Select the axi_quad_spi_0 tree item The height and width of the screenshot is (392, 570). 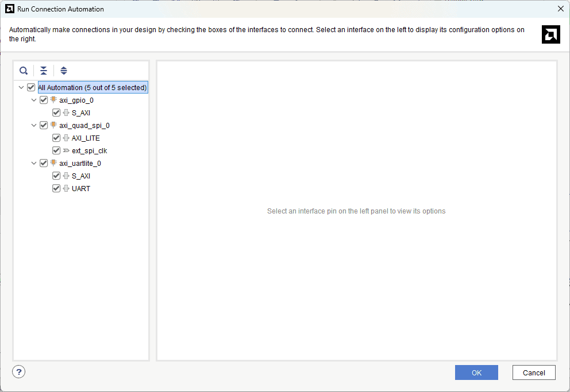point(84,126)
